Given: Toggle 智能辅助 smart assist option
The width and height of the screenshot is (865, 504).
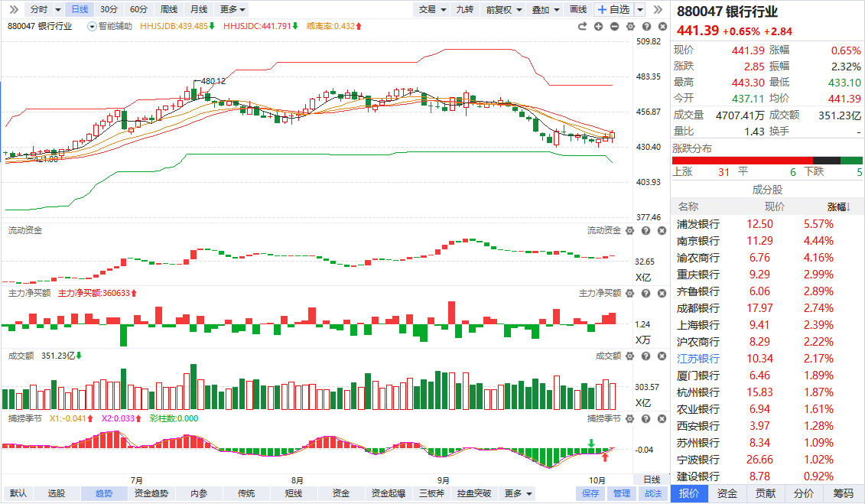Looking at the screenshot, I should [110, 26].
